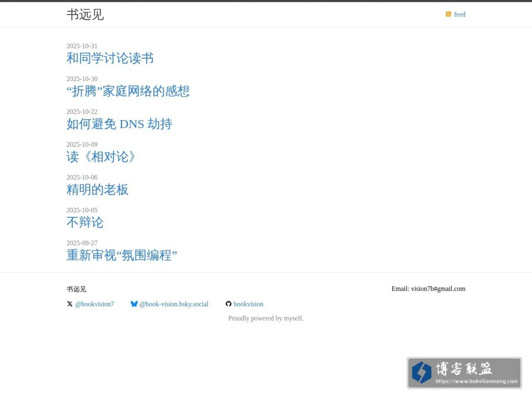Click the Bluesky butterfly icon

tap(134, 304)
